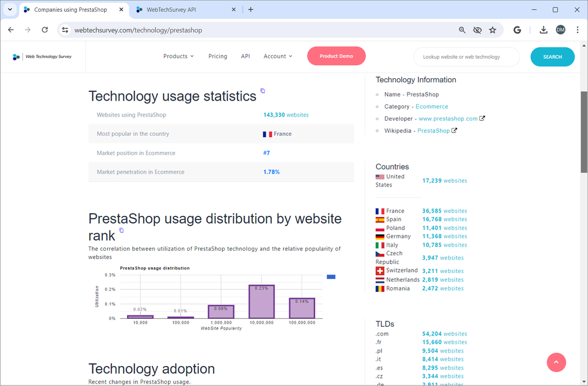Image resolution: width=588 pixels, height=386 pixels.
Task: Click the eye-slash tracking protection icon
Action: (477, 30)
